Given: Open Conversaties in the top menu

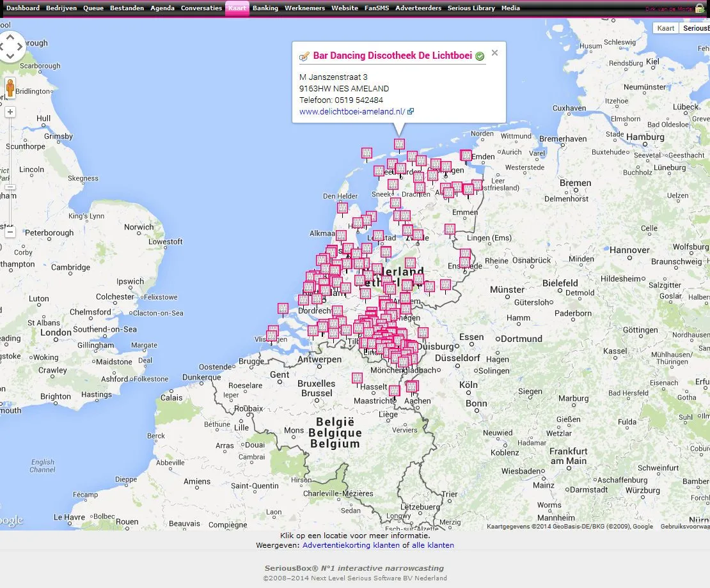Looking at the screenshot, I should coord(201,8).
